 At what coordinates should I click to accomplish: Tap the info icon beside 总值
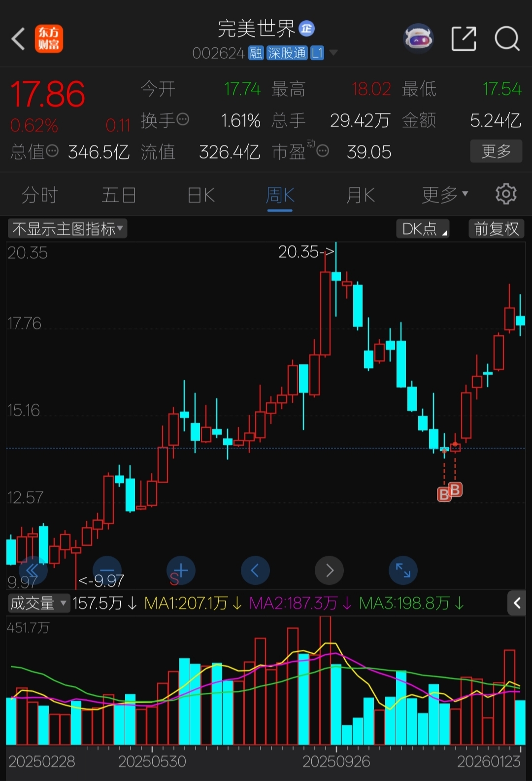(52, 151)
